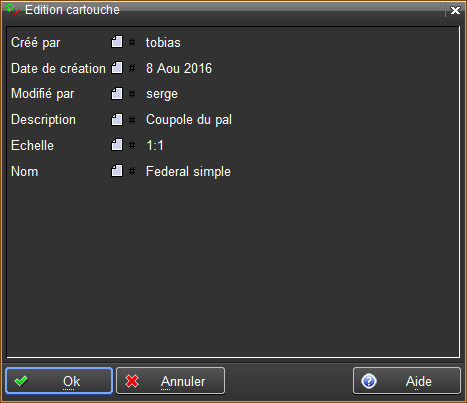467x403 pixels.
Task: Edit the 'Federal simple' name value
Action: pos(188,171)
